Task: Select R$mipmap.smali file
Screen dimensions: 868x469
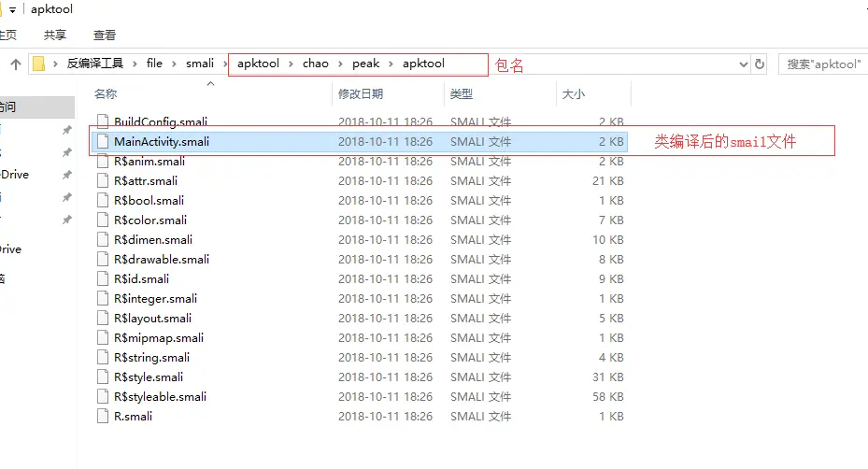Action: [159, 338]
